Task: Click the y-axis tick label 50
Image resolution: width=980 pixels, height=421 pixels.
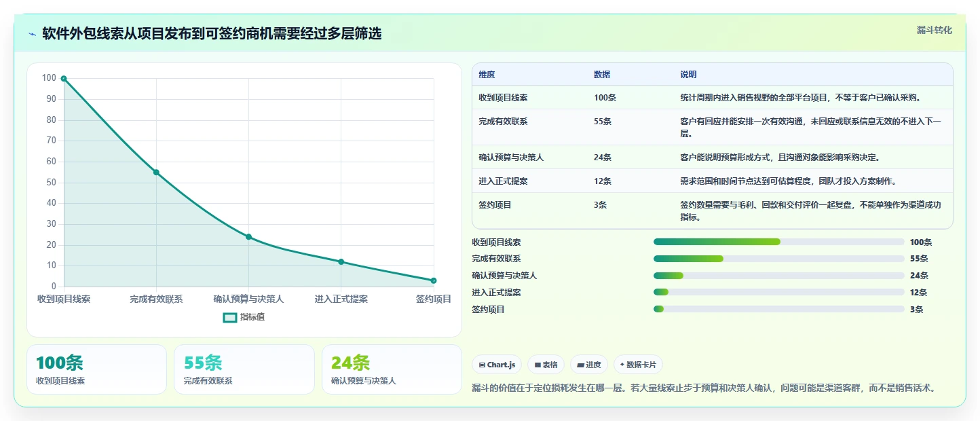Action: click(x=51, y=183)
